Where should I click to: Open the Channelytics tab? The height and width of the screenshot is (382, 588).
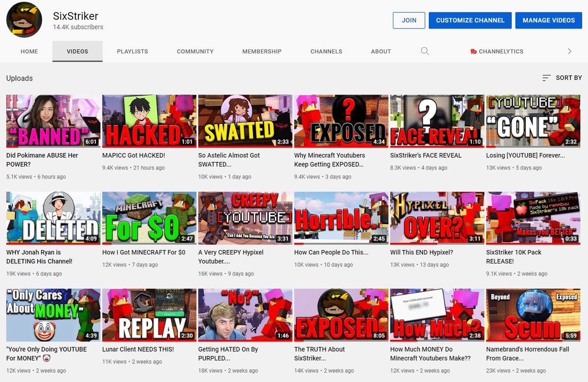(497, 51)
